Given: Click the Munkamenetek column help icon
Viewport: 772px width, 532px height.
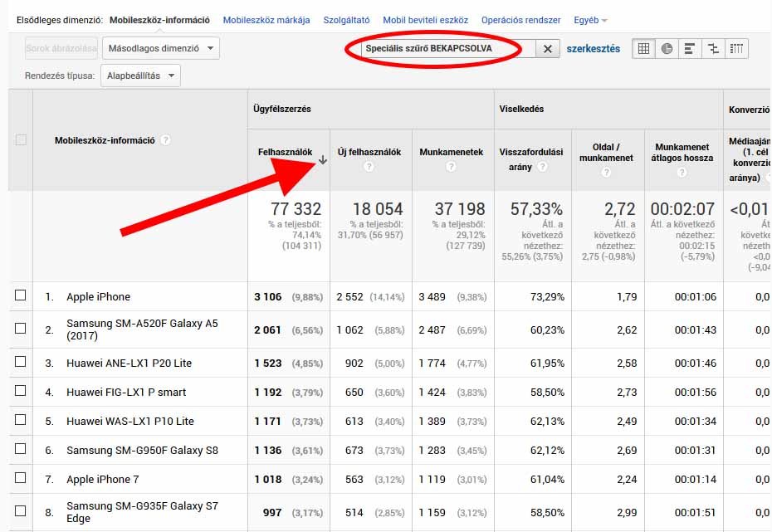Looking at the screenshot, I should click(451, 168).
